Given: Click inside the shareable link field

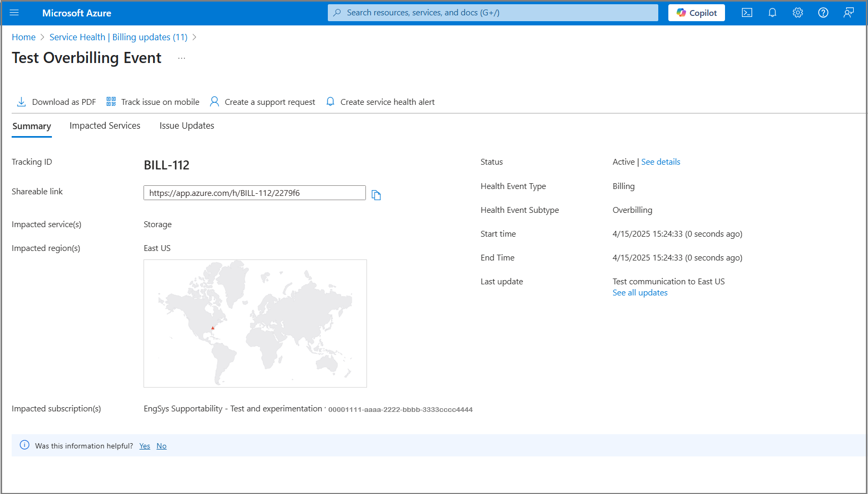Looking at the screenshot, I should point(254,193).
